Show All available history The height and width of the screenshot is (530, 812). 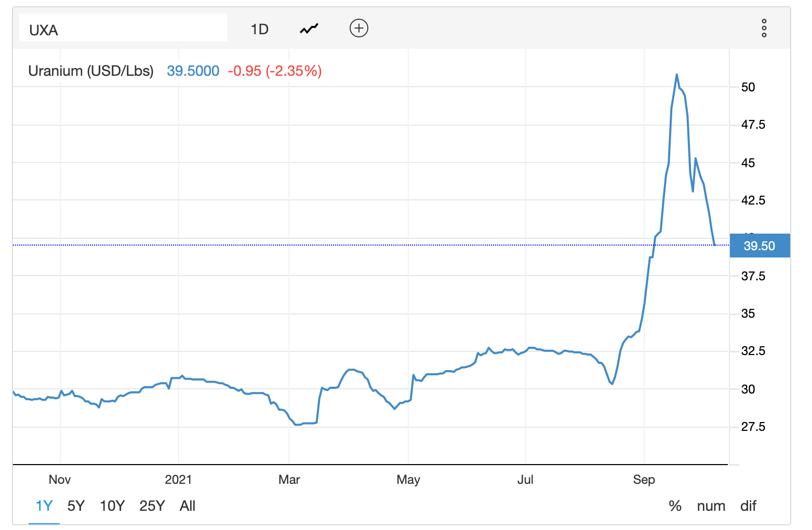click(x=188, y=506)
